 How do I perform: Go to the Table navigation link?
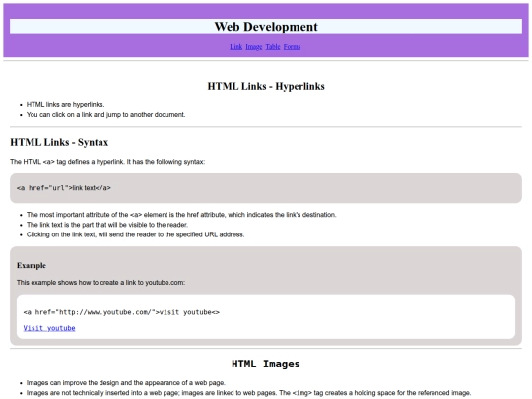[273, 47]
